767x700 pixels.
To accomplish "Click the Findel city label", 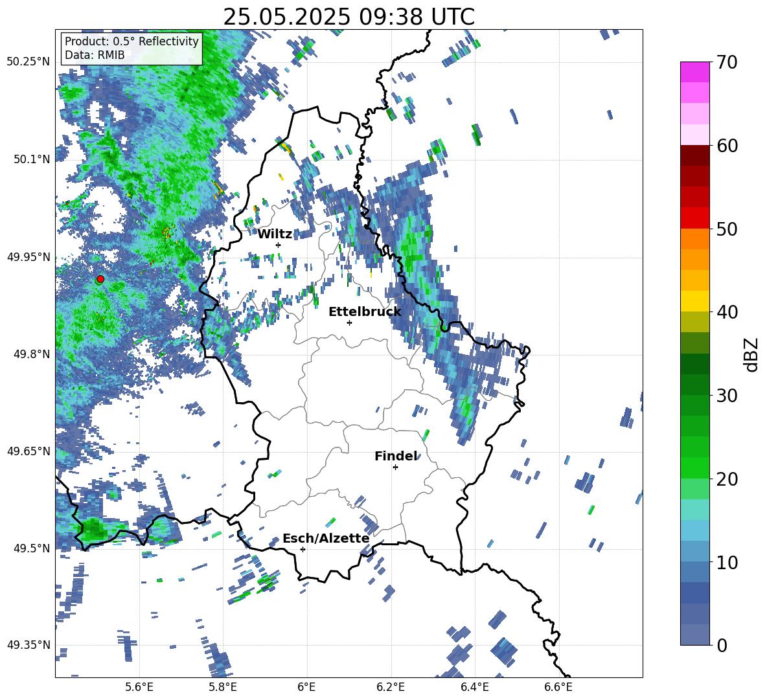I will pyautogui.click(x=396, y=456).
